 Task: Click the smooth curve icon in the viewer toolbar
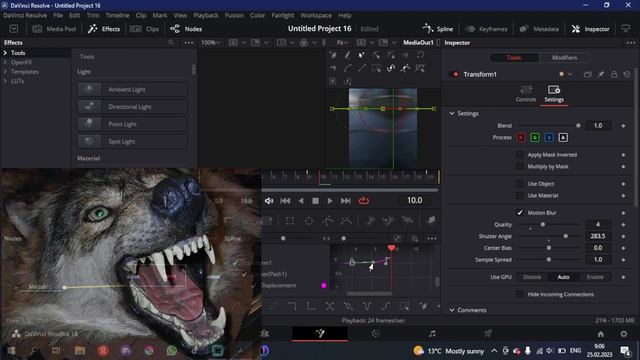[347, 68]
